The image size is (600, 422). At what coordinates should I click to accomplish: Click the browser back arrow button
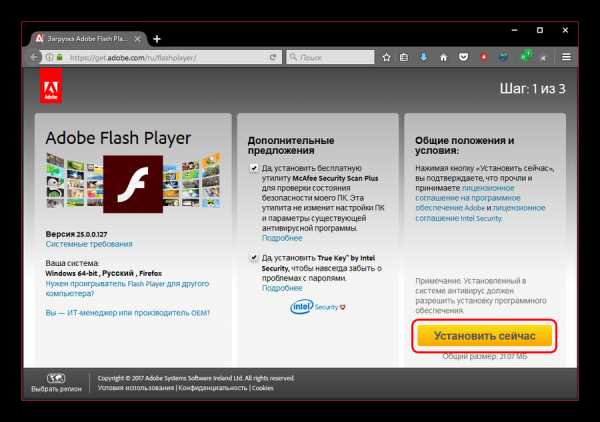click(34, 57)
